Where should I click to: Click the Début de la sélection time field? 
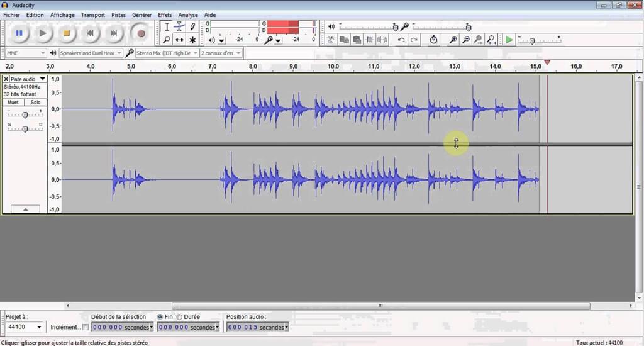point(120,327)
